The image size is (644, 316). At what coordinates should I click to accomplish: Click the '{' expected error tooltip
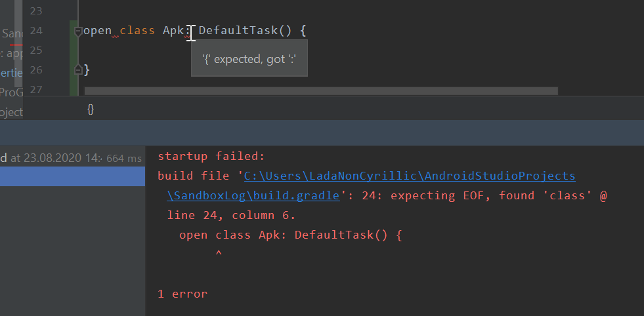[249, 60]
